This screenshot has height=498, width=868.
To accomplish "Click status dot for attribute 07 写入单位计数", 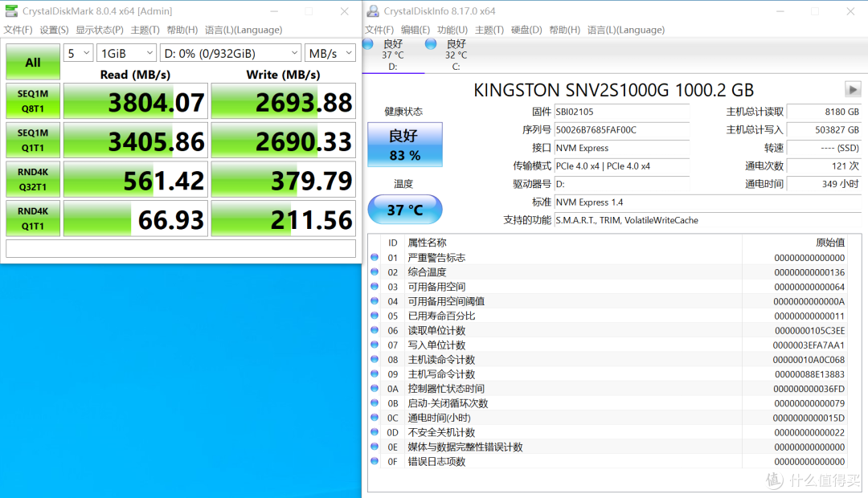I will [x=375, y=345].
